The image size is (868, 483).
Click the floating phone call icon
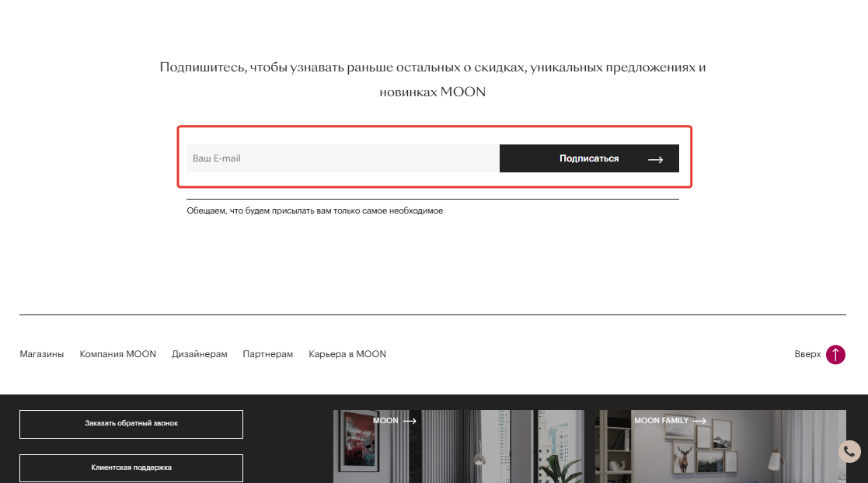click(849, 451)
